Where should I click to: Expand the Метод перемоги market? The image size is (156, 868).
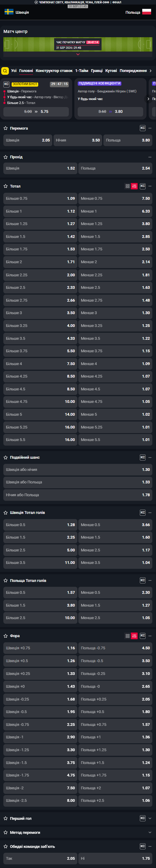coord(150,832)
